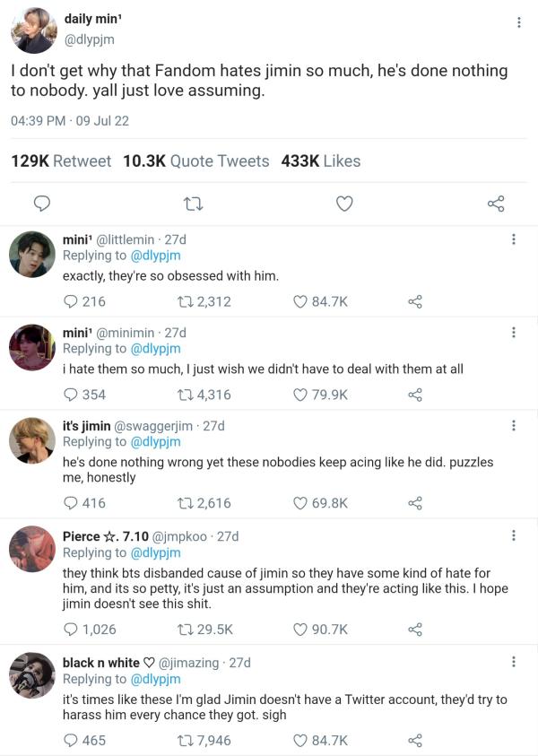Reply to the main daily min tweet

(x=40, y=204)
